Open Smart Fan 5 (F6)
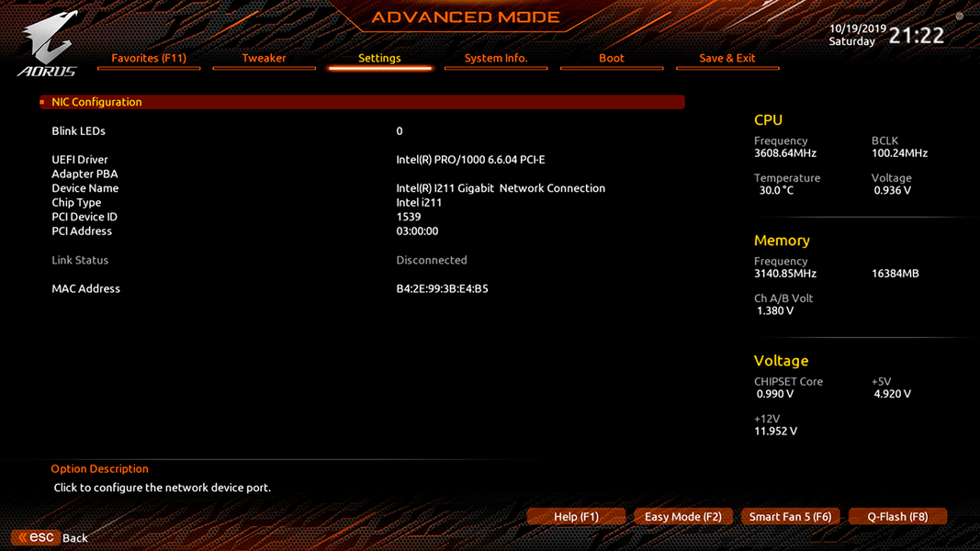Screen dimensions: 980x551 pyautogui.click(x=791, y=517)
